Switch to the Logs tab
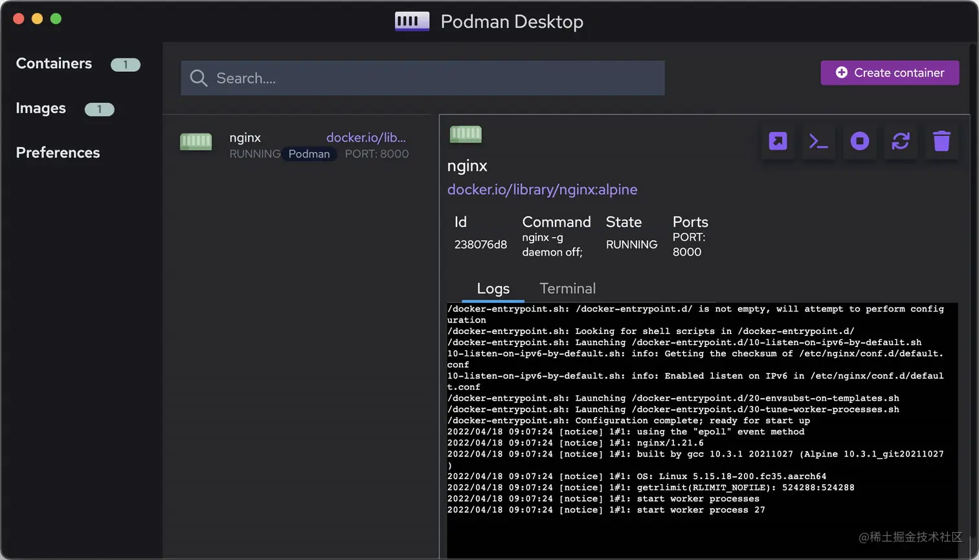979x560 pixels. tap(493, 289)
